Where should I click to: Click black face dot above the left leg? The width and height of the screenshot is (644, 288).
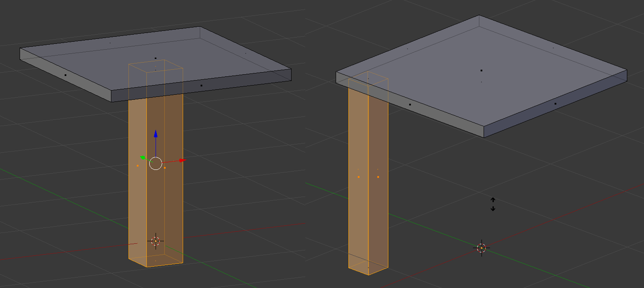tap(156, 58)
